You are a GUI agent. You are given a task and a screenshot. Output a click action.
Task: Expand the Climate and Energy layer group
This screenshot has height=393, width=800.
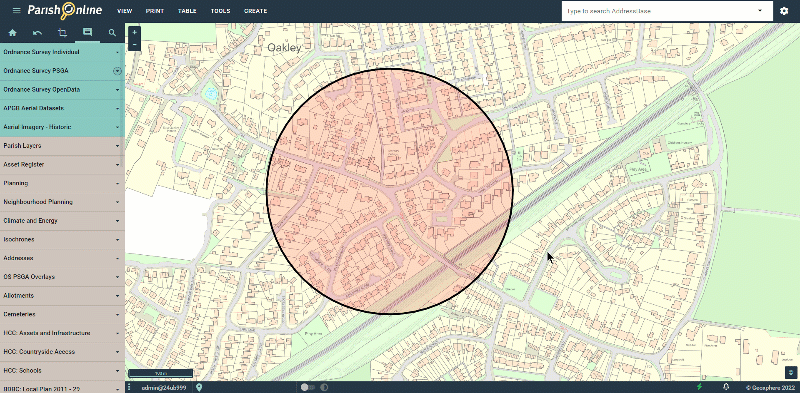pyautogui.click(x=62, y=221)
